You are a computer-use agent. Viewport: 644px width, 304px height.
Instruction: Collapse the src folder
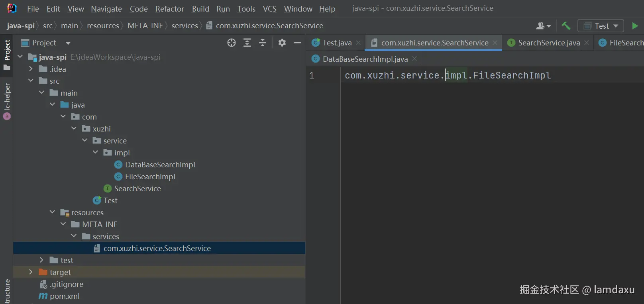click(x=31, y=81)
